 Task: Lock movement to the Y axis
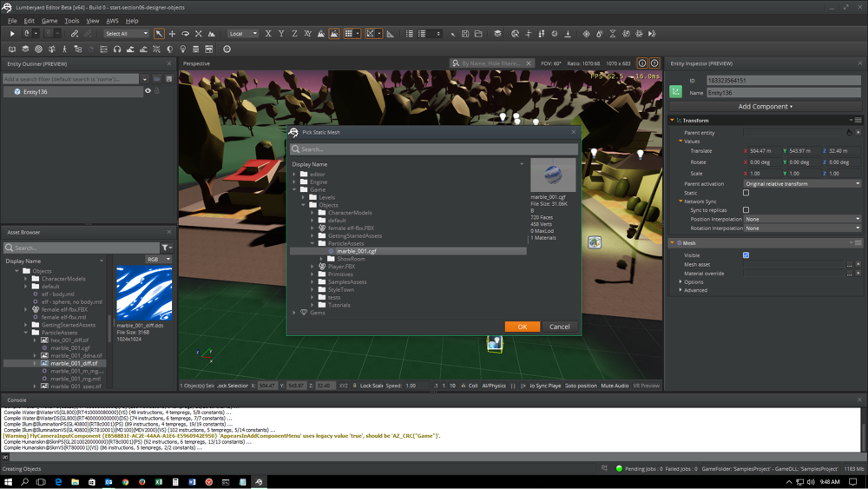281,34
